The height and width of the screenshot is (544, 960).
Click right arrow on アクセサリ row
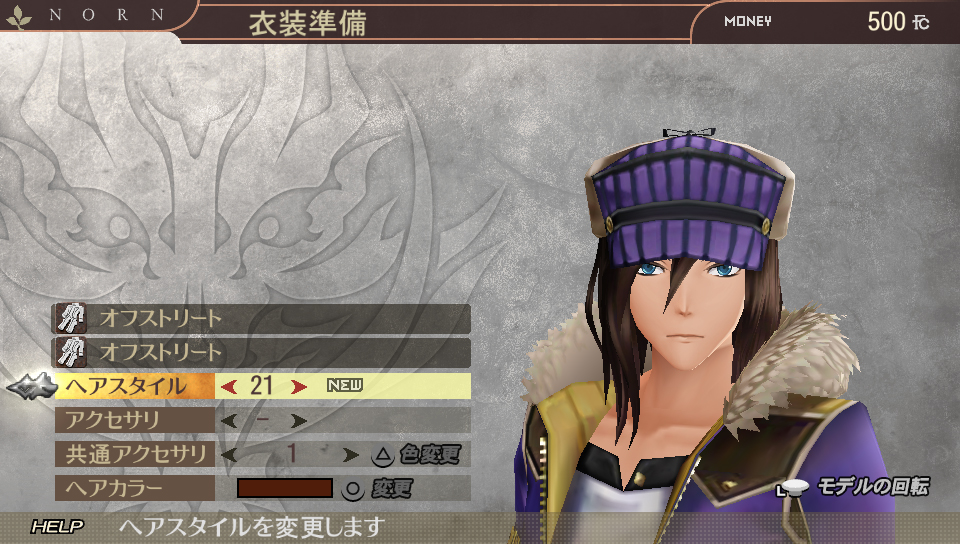point(299,421)
